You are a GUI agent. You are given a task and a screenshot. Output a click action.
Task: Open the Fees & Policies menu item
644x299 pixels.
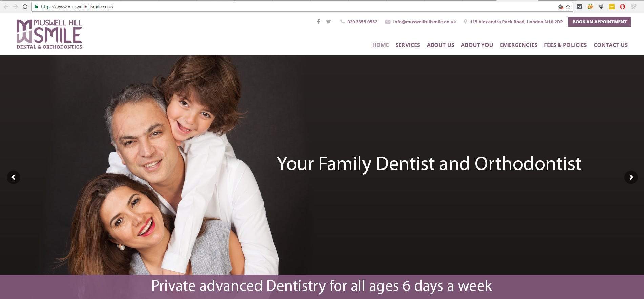tap(565, 45)
